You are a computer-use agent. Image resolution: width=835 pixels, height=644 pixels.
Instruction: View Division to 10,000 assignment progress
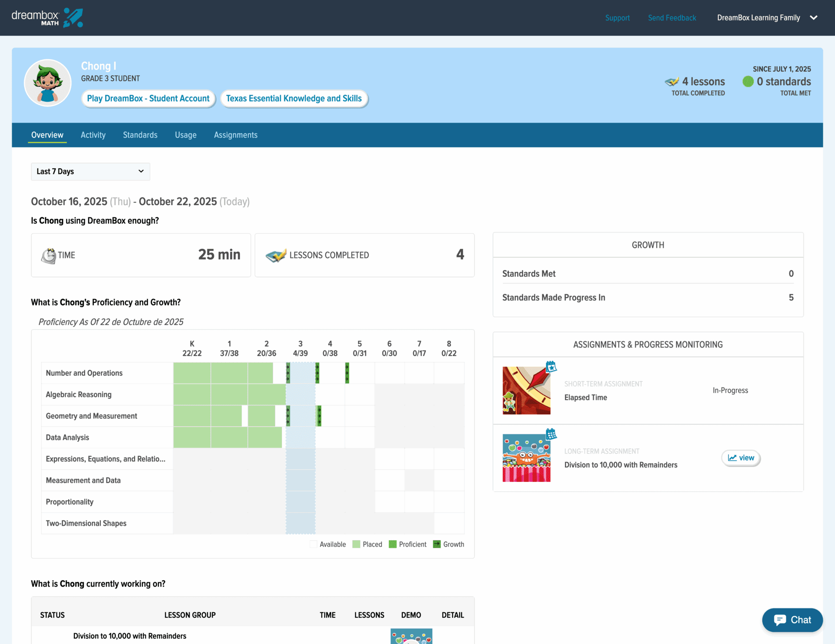[741, 458]
